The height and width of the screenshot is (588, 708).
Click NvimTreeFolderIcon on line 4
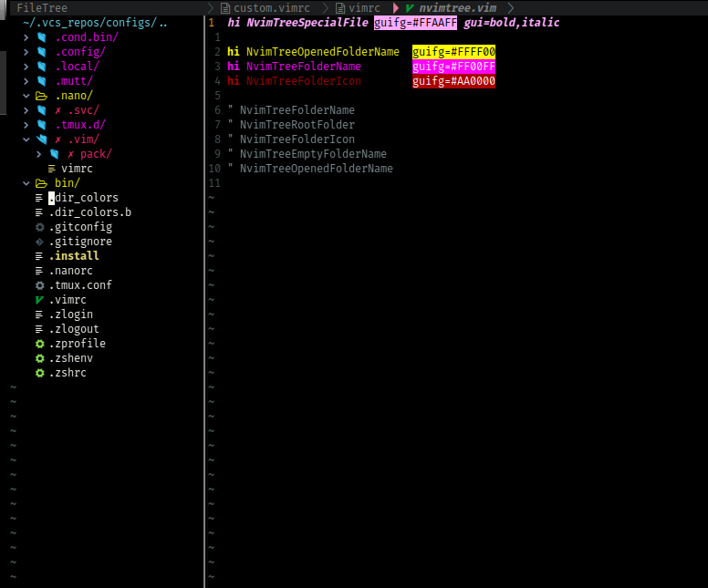click(304, 81)
